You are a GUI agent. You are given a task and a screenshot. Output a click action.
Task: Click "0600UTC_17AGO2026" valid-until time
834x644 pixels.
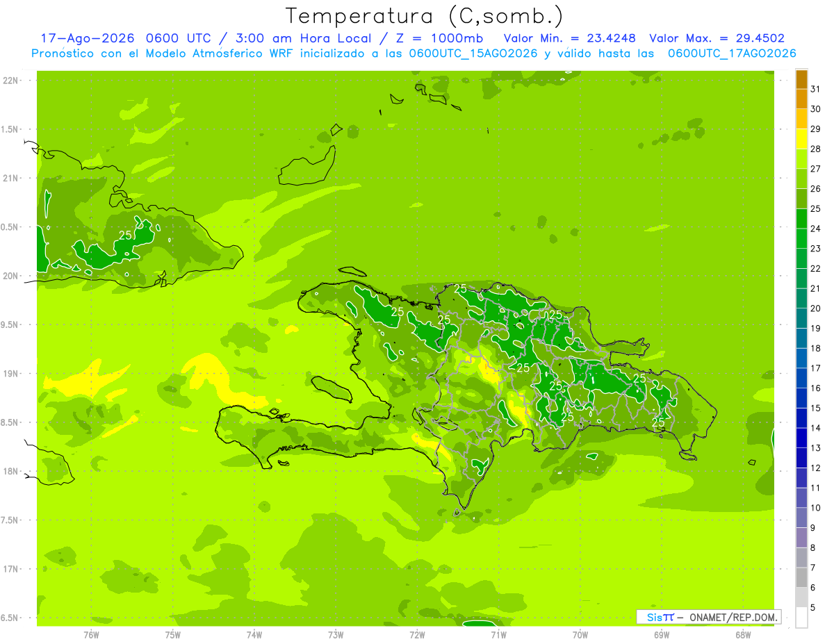tap(732, 53)
